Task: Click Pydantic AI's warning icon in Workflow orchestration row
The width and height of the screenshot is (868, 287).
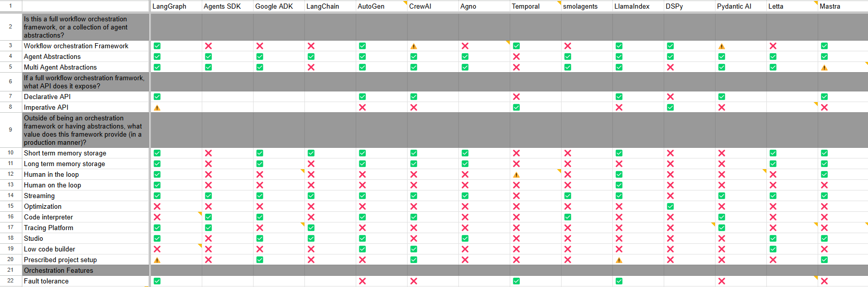Action: coord(722,46)
